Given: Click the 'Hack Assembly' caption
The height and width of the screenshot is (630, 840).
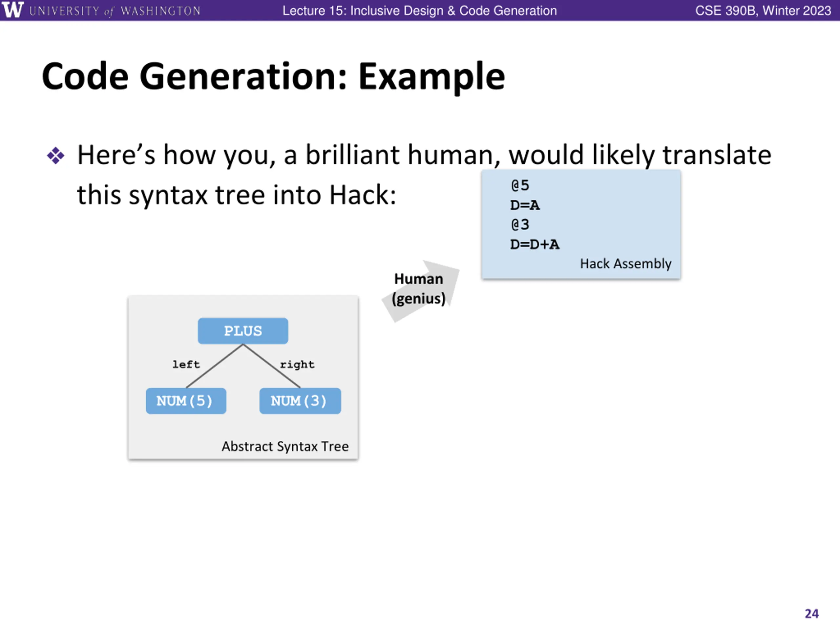Looking at the screenshot, I should pyautogui.click(x=625, y=263).
